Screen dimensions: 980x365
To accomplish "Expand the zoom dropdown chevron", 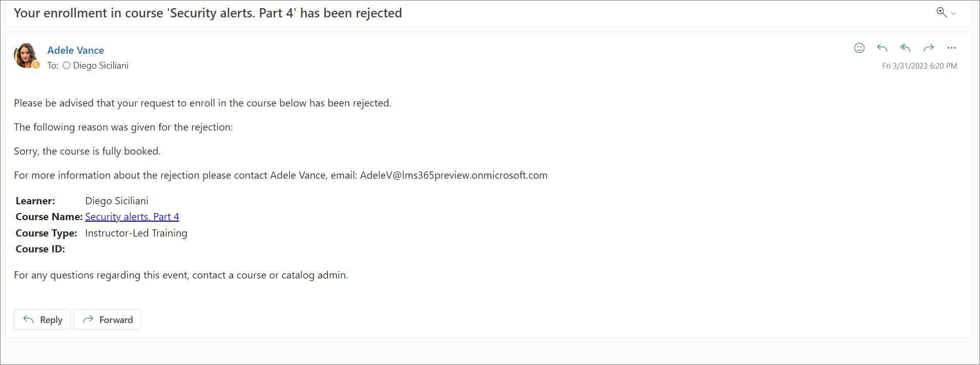I will click(953, 13).
